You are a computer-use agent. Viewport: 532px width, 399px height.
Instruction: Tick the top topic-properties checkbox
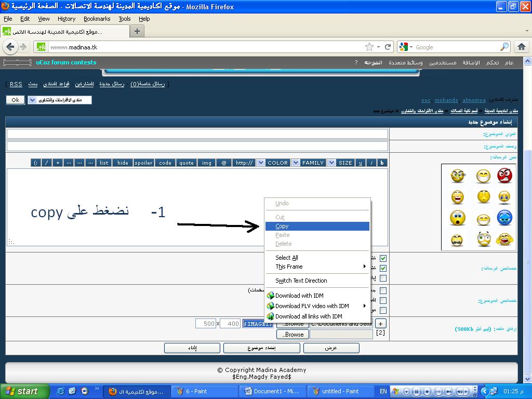pos(383,290)
